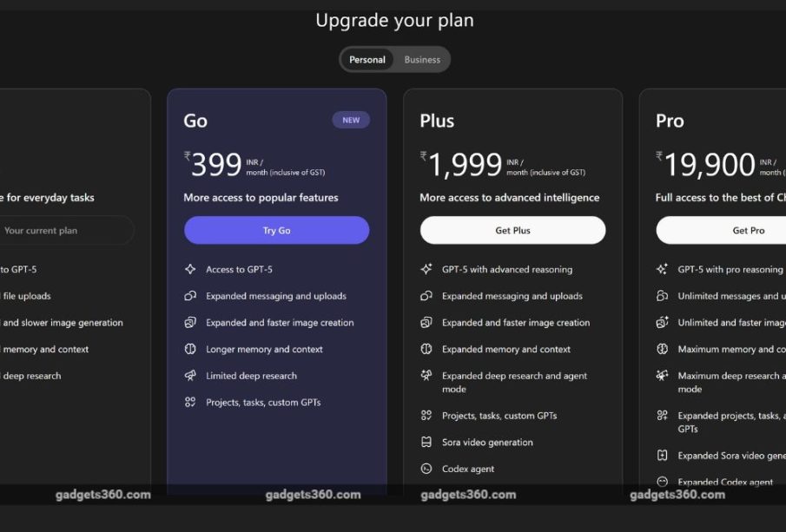786x532 pixels.
Task: Click the Try Go button
Action: [277, 231]
